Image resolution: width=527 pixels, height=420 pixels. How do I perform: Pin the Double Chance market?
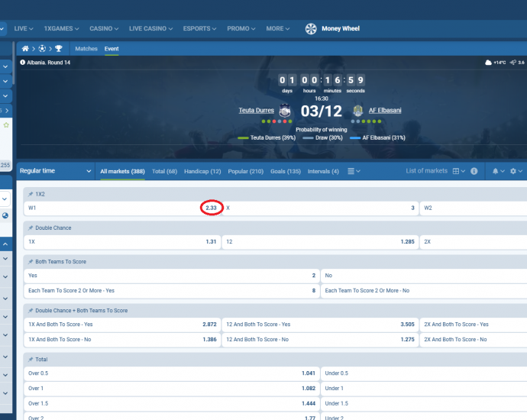click(x=31, y=228)
